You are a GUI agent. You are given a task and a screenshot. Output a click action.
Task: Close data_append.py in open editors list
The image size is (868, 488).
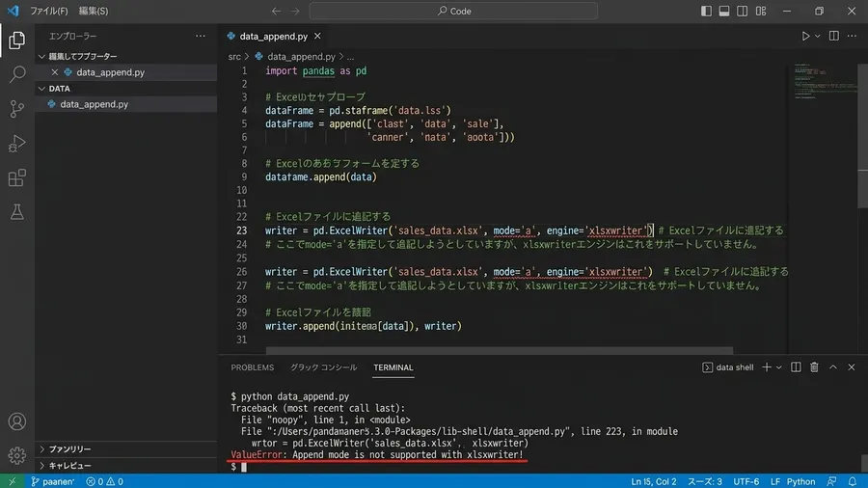click(54, 72)
